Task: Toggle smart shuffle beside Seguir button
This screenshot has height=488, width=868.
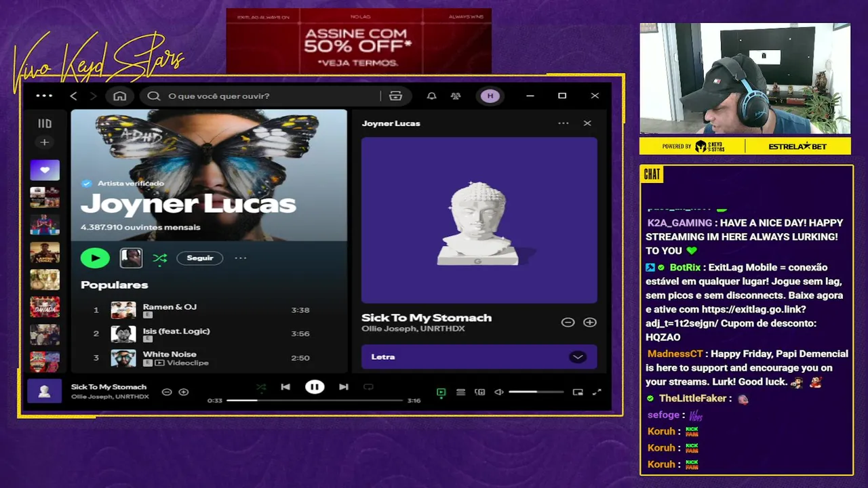Action: (x=160, y=258)
